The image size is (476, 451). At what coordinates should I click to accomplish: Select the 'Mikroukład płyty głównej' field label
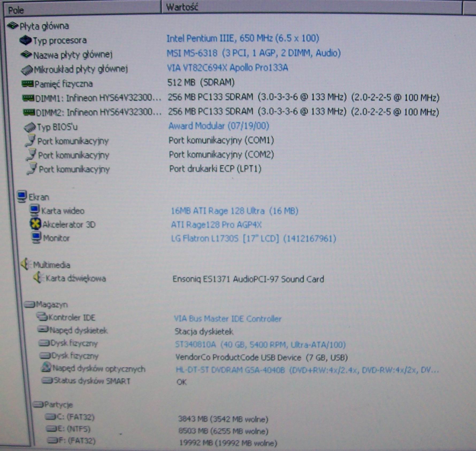(x=81, y=69)
